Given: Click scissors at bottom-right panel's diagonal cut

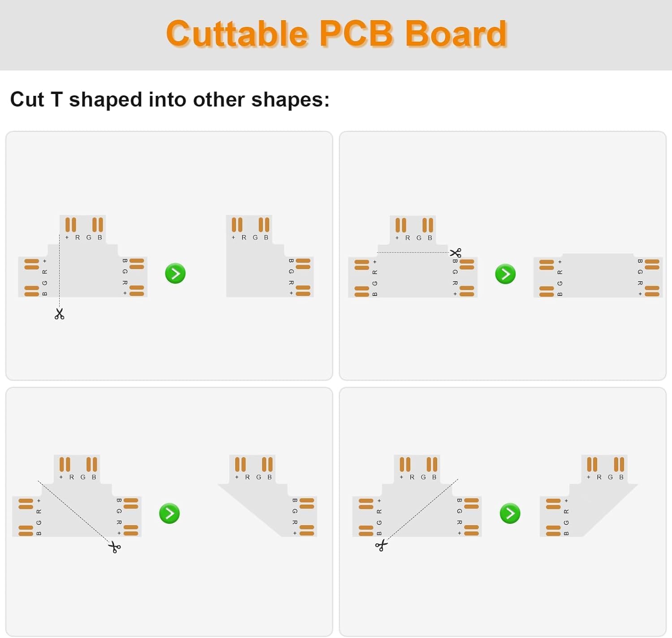Looking at the screenshot, I should click(381, 545).
